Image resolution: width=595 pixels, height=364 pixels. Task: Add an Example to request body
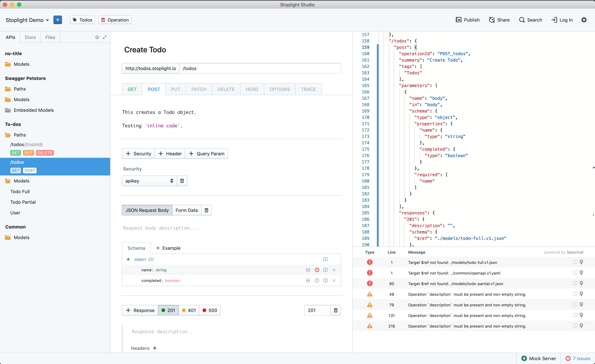tap(168, 248)
